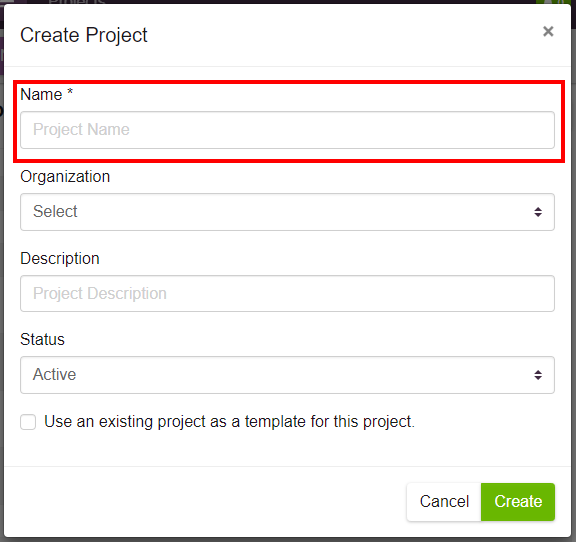The height and width of the screenshot is (542, 576).
Task: Click the Organization field label
Action: 65,177
